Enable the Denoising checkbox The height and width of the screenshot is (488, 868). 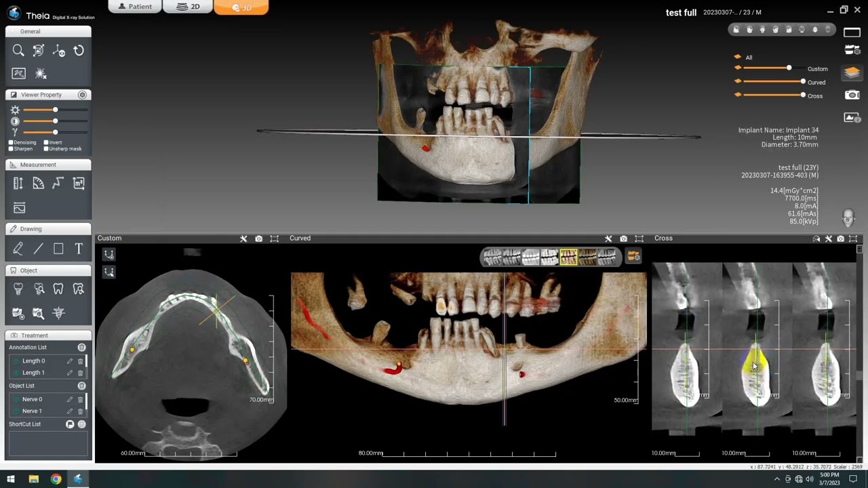[11, 143]
